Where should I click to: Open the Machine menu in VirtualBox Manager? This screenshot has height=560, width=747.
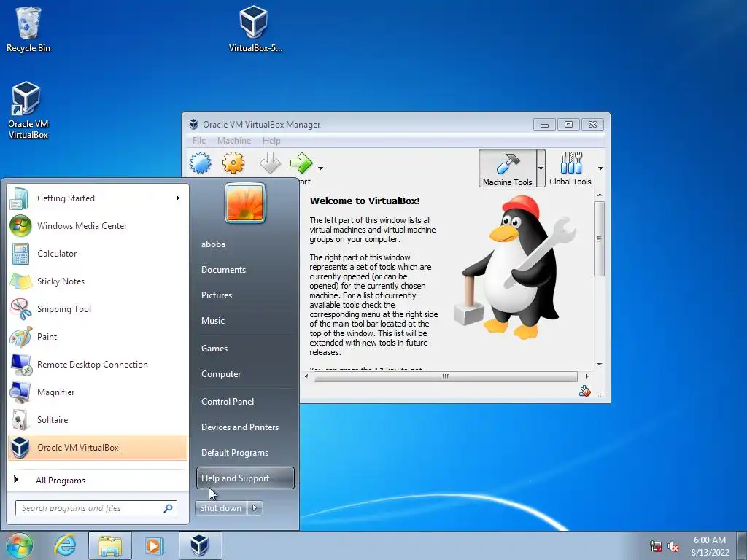pyautogui.click(x=234, y=141)
